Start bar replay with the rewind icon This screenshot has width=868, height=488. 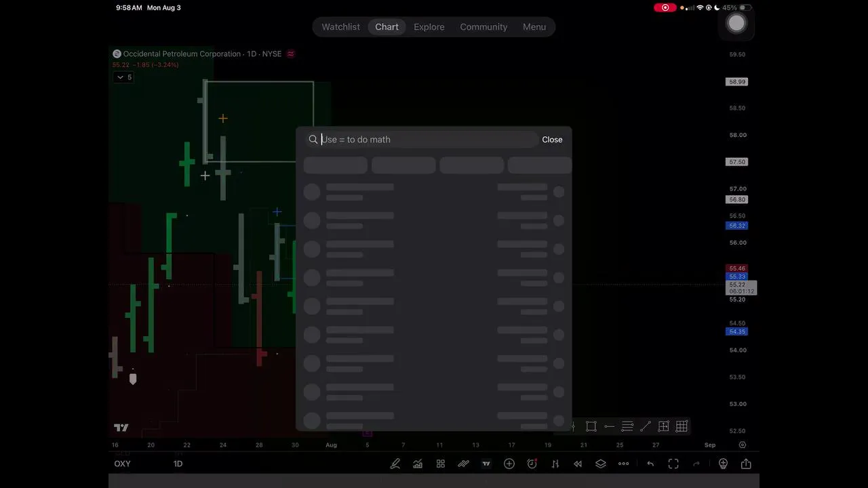[578, 464]
